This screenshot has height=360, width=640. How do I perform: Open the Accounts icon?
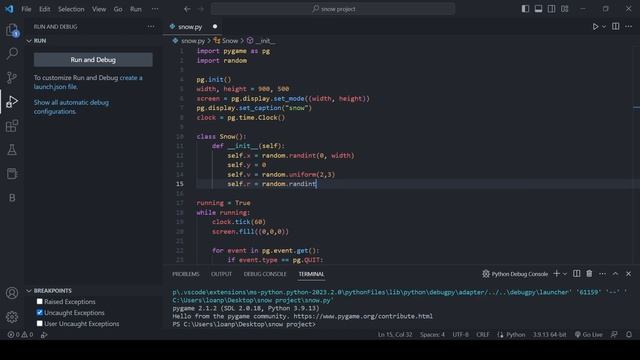(12, 293)
